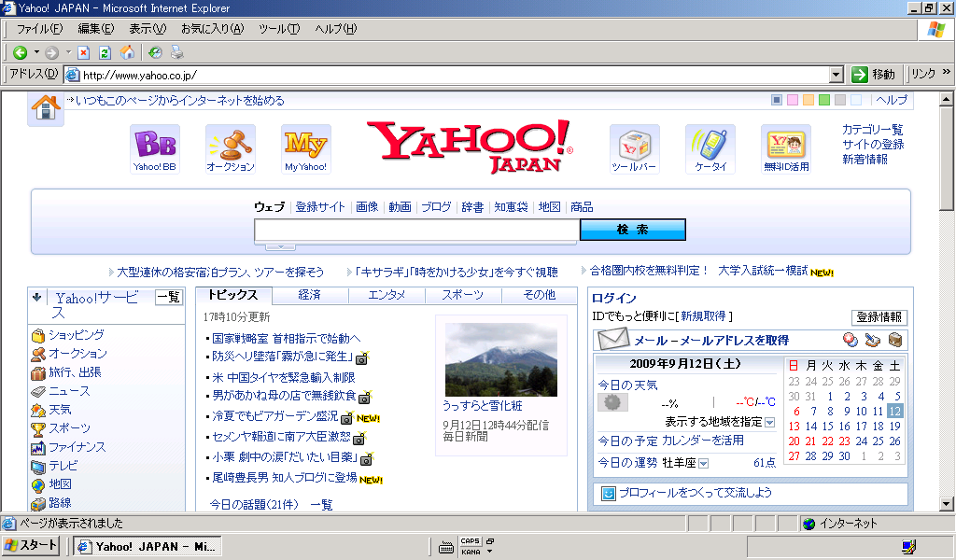Open the ツール(T) menu
This screenshot has height=560, width=956.
[x=279, y=29]
